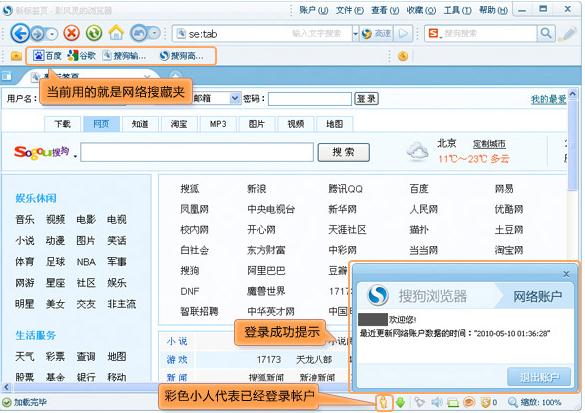Toggle sound with the status bar speaker icon
This screenshot has height=413, width=585.
tap(437, 403)
